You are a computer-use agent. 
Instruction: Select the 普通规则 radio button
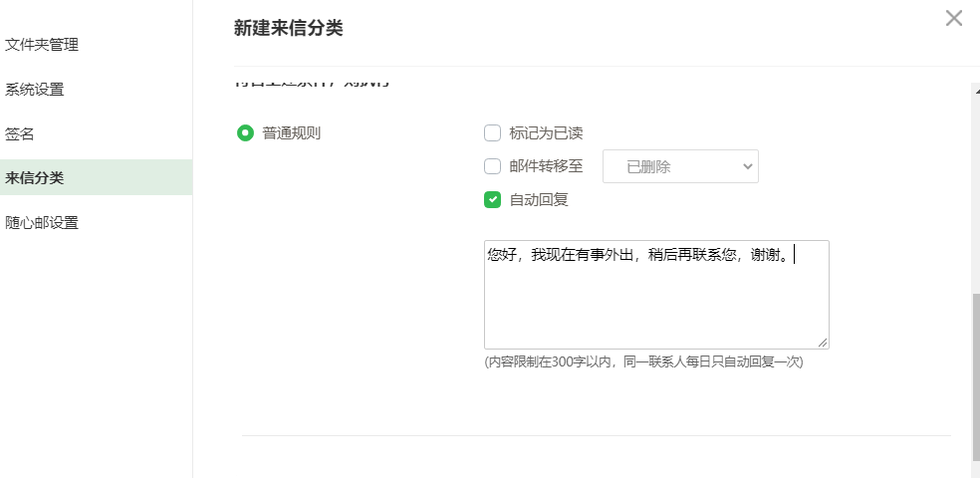point(245,132)
